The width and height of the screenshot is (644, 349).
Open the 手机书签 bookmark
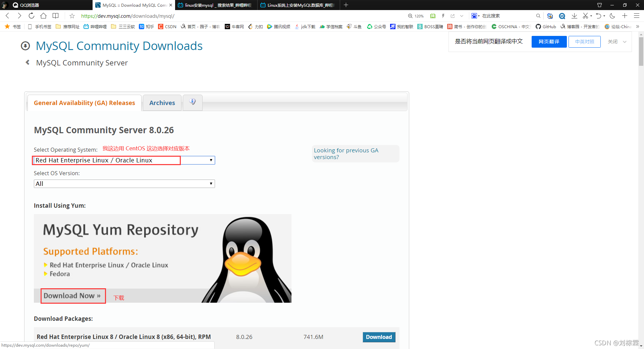(x=40, y=27)
